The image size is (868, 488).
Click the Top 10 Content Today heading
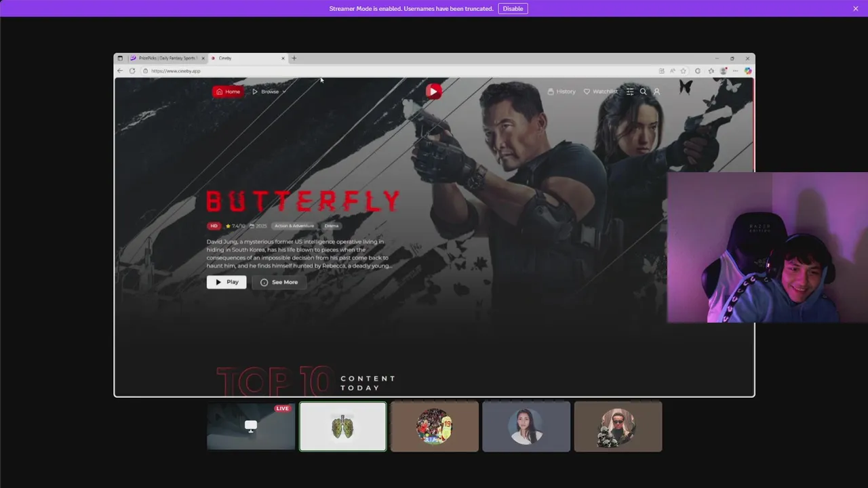307,382
